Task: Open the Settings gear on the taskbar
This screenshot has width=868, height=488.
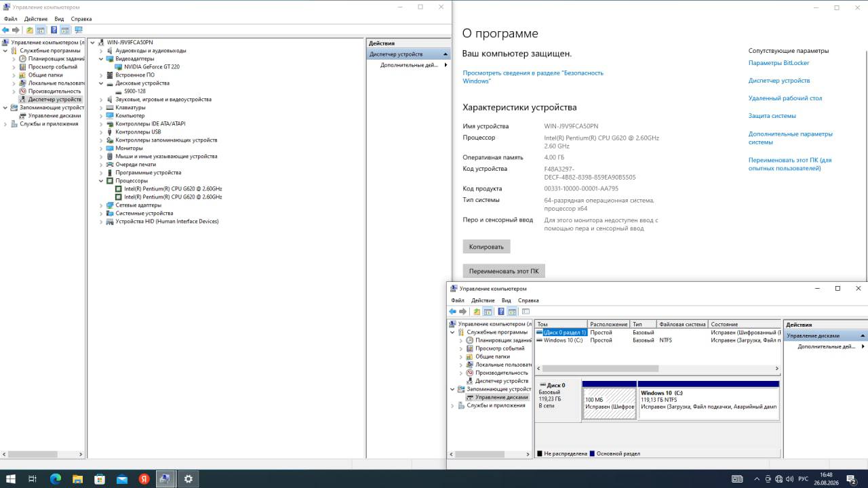Action: point(189,479)
